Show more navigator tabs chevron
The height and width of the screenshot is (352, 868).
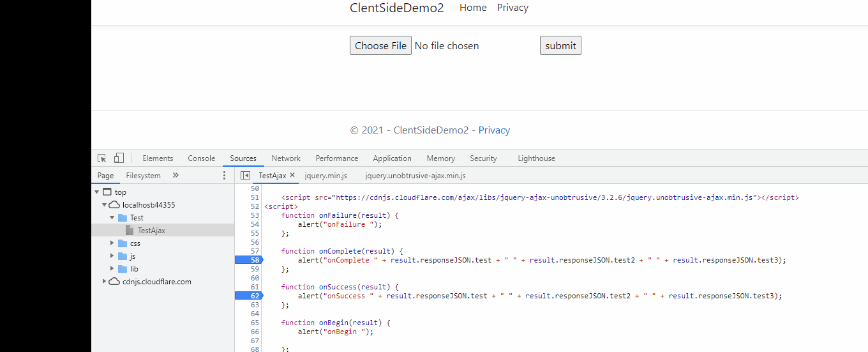click(x=176, y=175)
